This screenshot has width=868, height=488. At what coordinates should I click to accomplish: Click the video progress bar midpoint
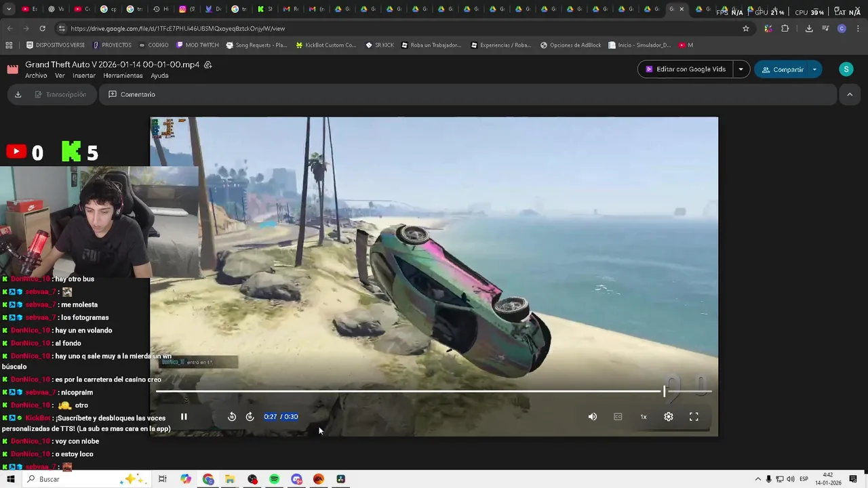433,391
